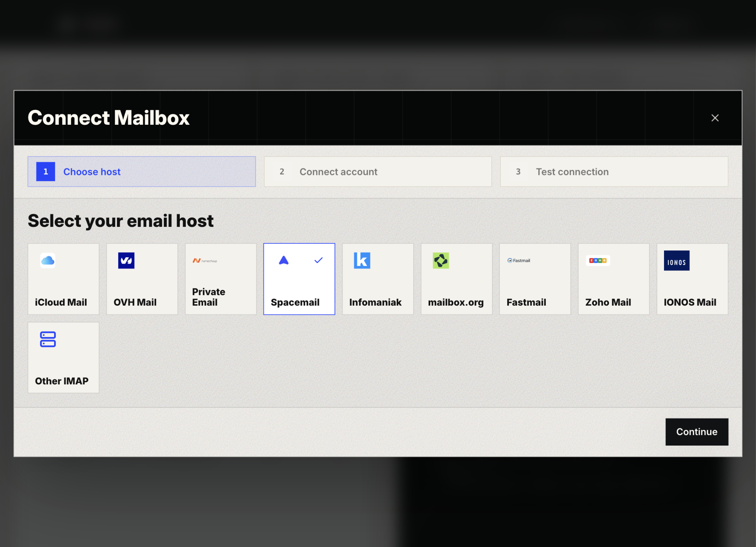Select iCloud Mail as host

pyautogui.click(x=63, y=279)
